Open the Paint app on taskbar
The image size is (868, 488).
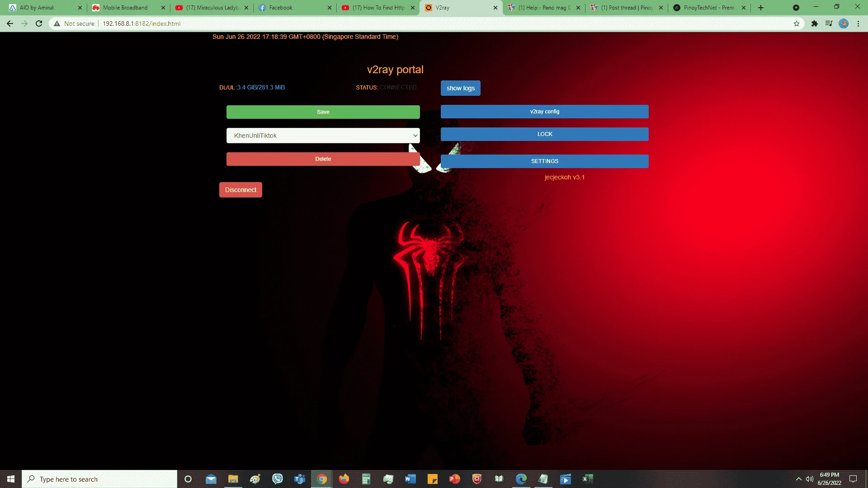(x=255, y=479)
